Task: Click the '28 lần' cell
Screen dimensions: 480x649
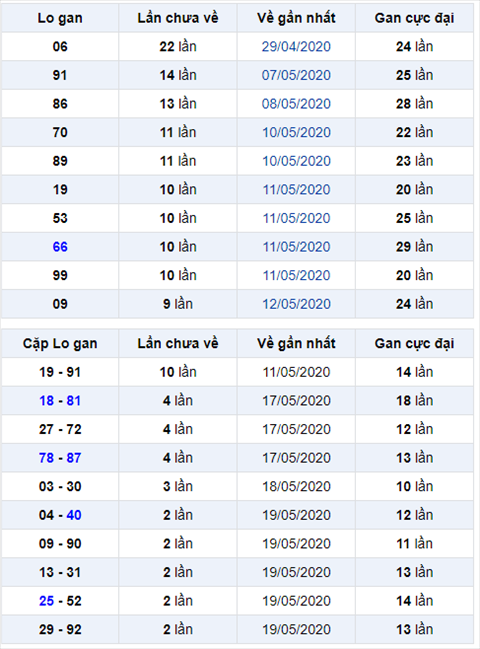Action: point(414,103)
